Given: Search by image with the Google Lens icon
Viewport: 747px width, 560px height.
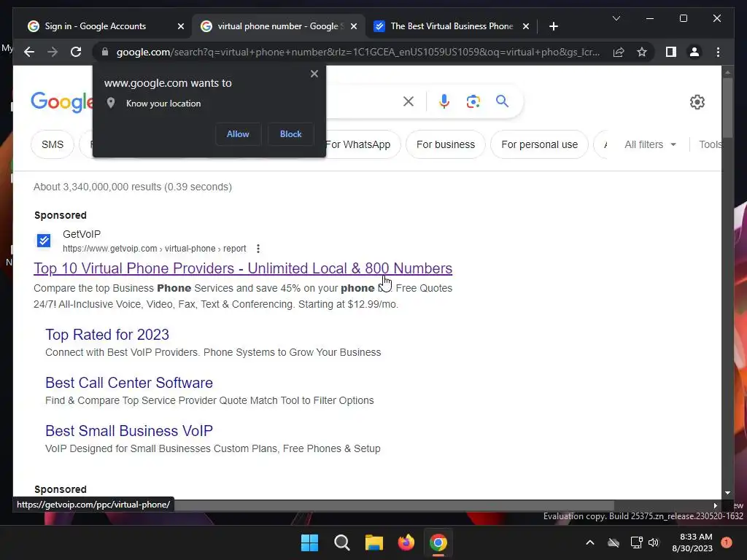Looking at the screenshot, I should [x=473, y=101].
